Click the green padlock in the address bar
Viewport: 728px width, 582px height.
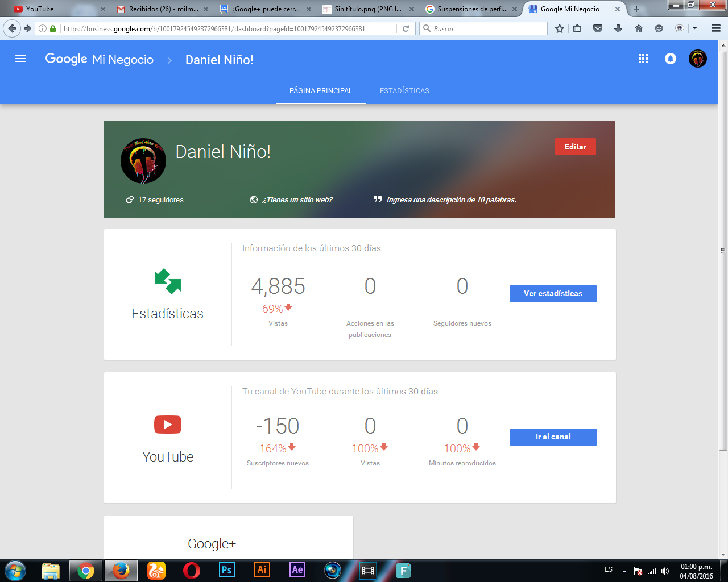pyautogui.click(x=53, y=28)
